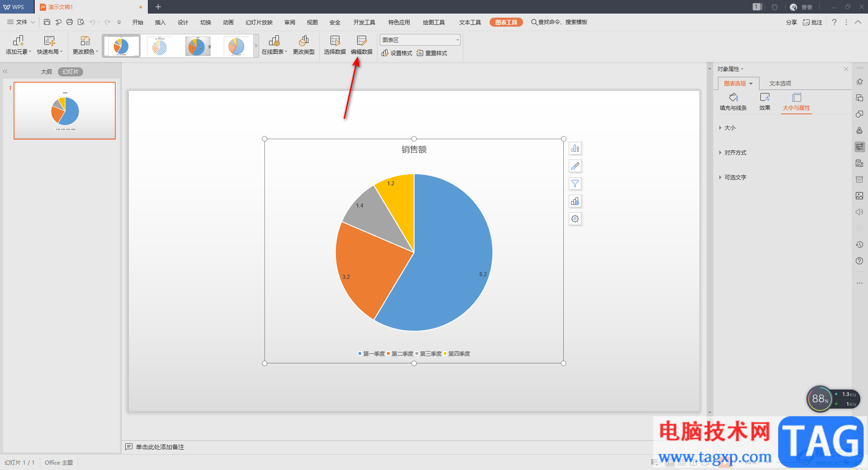The height and width of the screenshot is (470, 868).
Task: Close the Object Properties panel
Action: pos(846,69)
